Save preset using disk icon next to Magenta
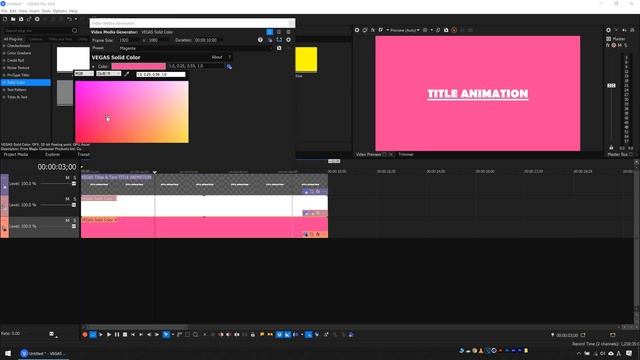 279,48
